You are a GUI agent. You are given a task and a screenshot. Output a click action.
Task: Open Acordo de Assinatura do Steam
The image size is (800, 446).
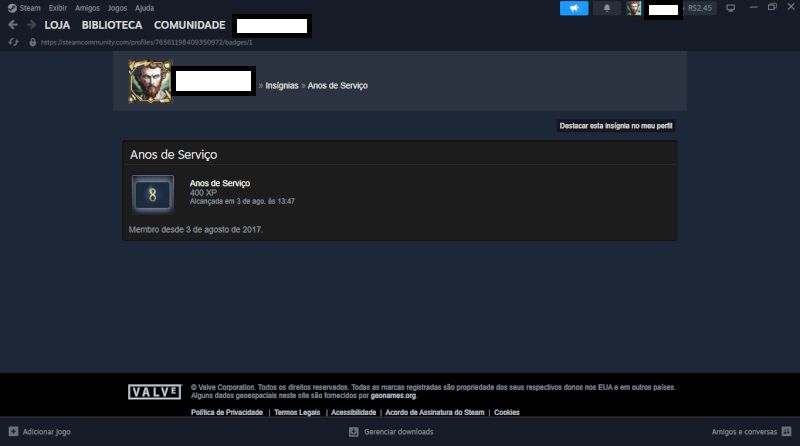(x=435, y=412)
